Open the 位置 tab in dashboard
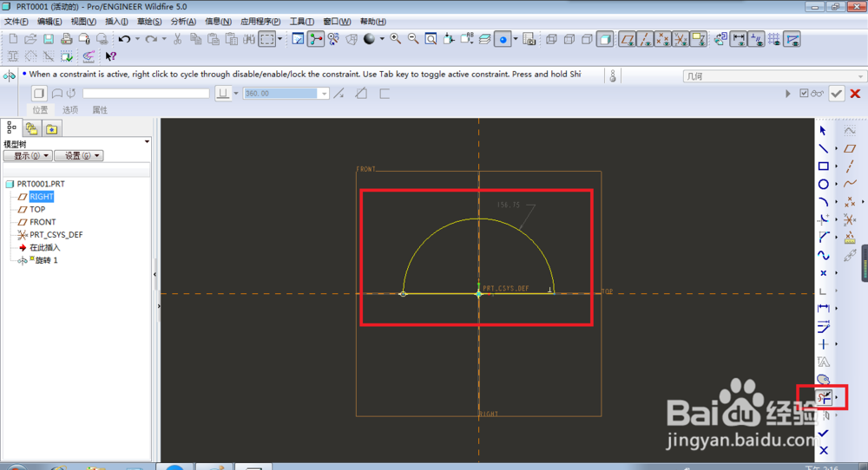The image size is (868, 470). point(40,109)
